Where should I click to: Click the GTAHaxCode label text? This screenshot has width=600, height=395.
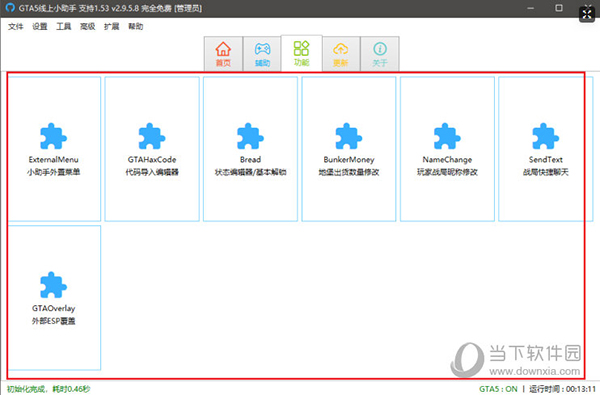[x=152, y=160]
